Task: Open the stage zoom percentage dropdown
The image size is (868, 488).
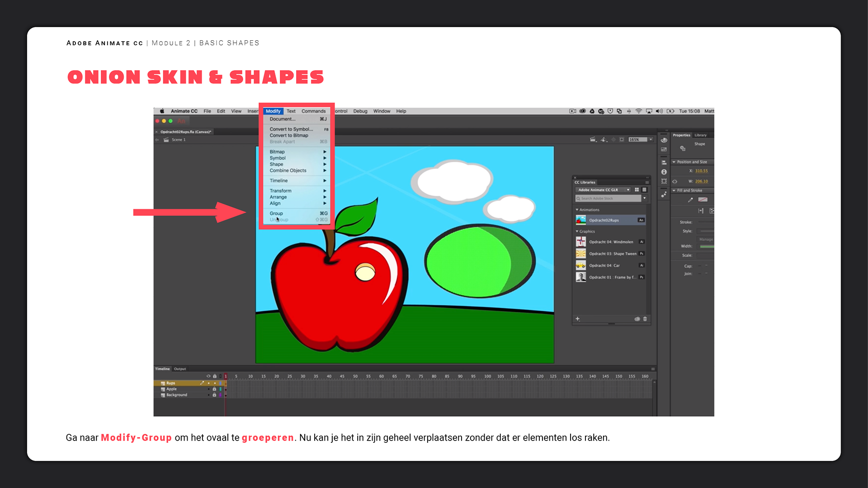Action: pos(651,140)
